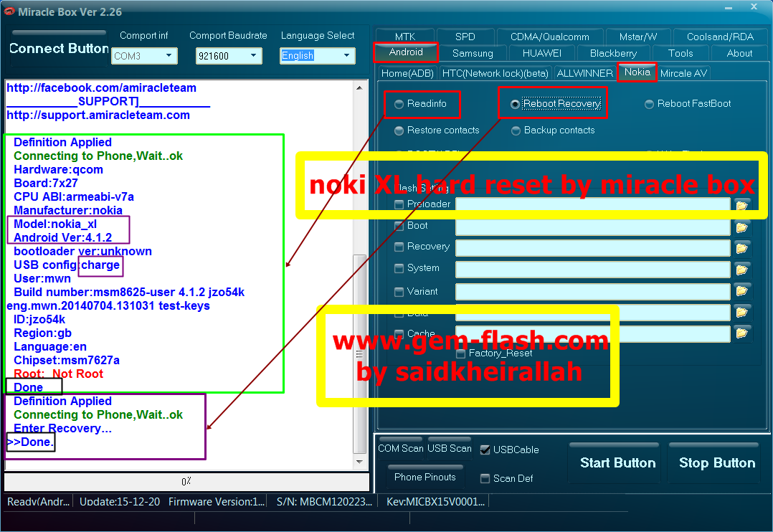Open facebook.com/amiracleteam link in log

point(101,87)
